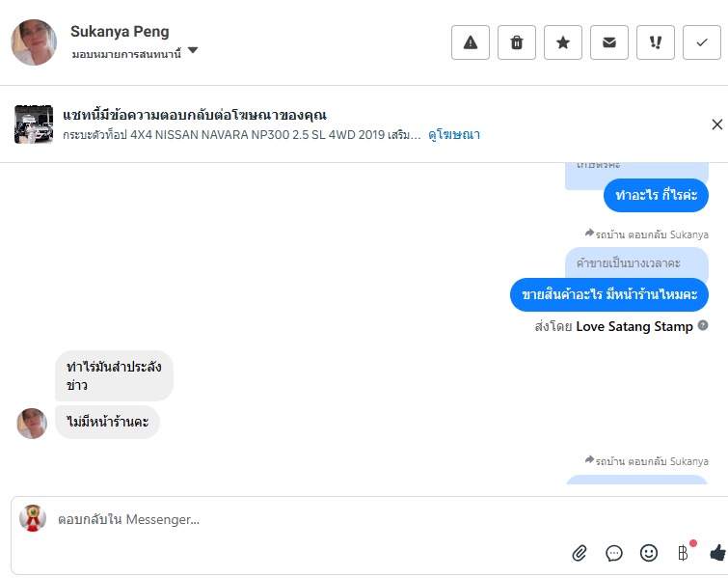Open the emoji picker
The height and width of the screenshot is (578, 728).
(x=649, y=553)
